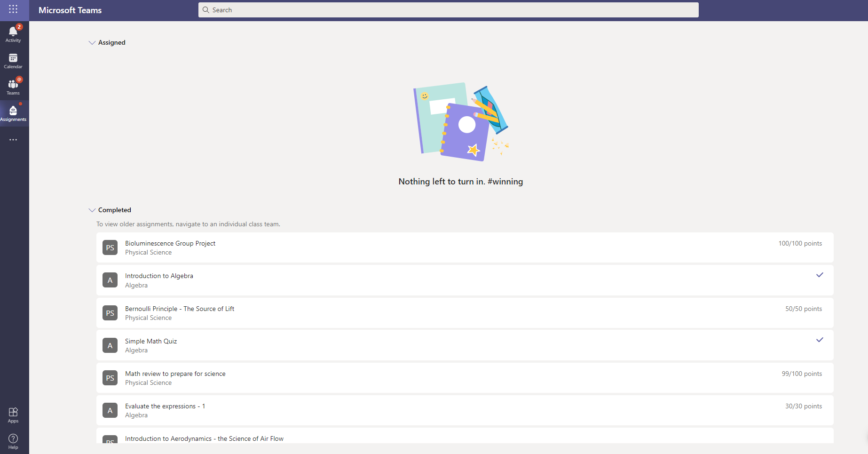Open Math review to prepare for science

(465, 378)
